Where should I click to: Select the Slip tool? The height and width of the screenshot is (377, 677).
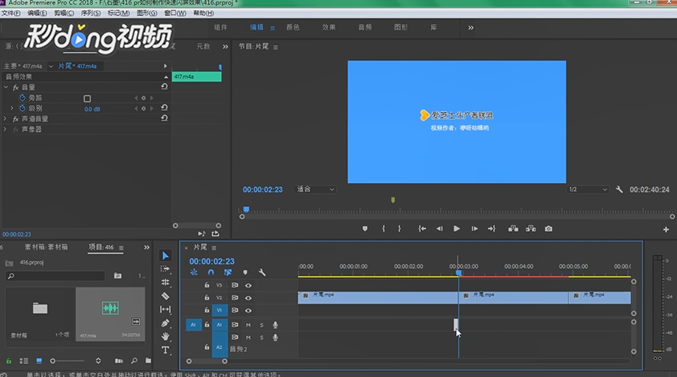point(165,309)
